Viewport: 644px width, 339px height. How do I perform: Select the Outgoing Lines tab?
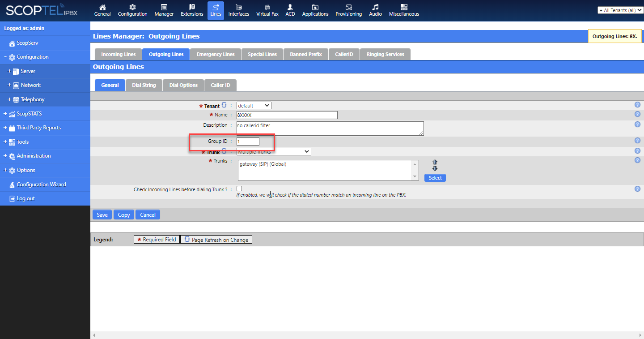tap(166, 54)
